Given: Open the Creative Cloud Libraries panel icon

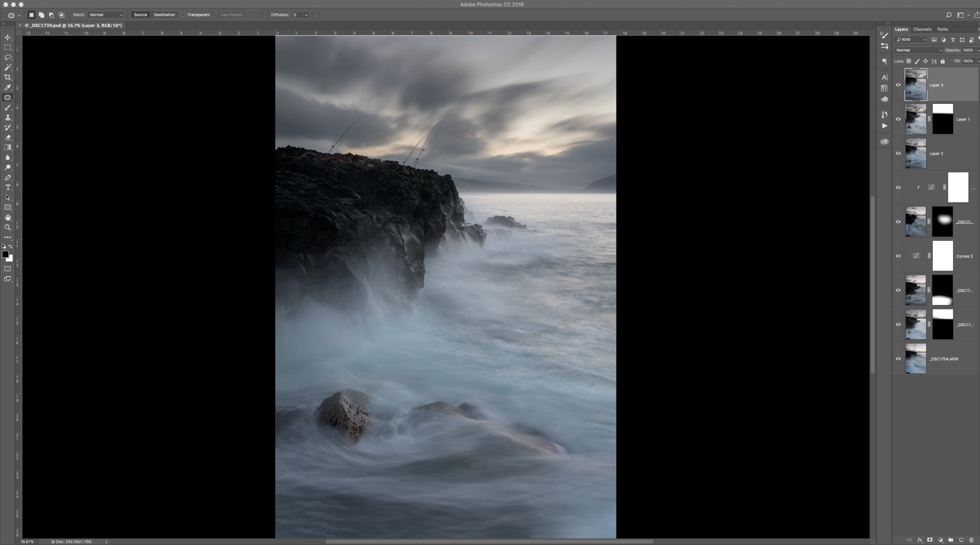Looking at the screenshot, I should point(884,142).
